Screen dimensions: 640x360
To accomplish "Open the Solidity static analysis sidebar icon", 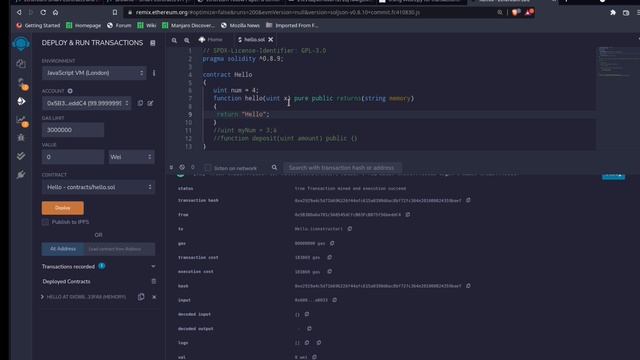I will [21, 120].
